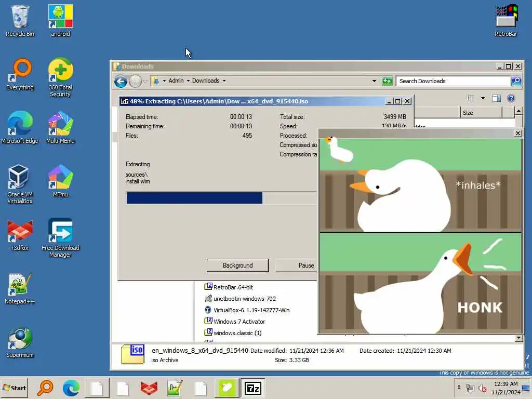532x399 pixels.
Task: Expand the arrow after Downloads in address bar
Action: pos(224,81)
